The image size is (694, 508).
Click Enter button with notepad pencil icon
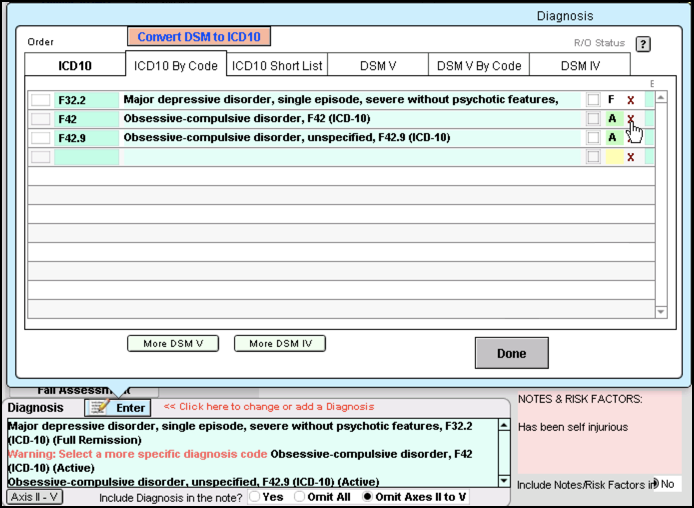118,407
